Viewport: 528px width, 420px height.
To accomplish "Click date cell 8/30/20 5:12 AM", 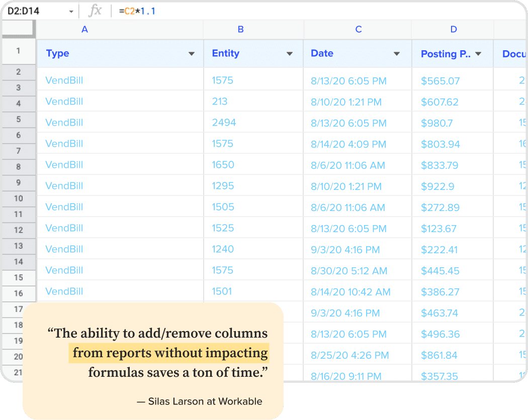I will 349,271.
